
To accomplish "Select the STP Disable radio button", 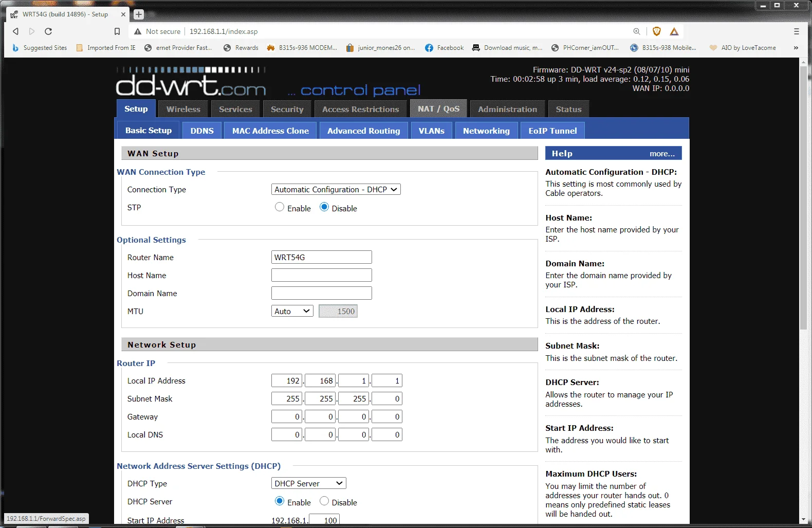I will point(324,207).
